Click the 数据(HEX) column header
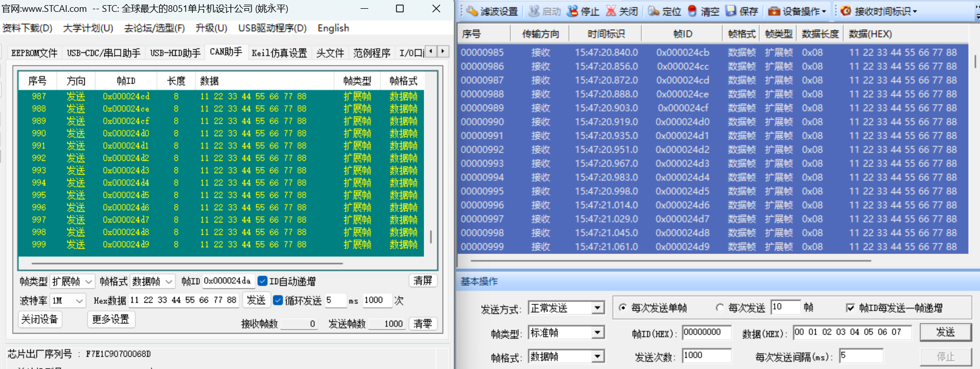 point(906,34)
